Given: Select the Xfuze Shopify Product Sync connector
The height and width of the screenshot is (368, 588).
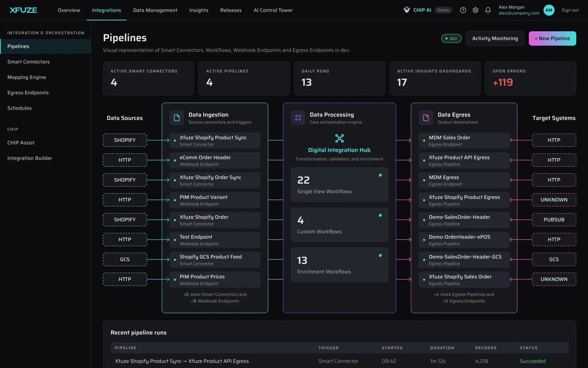Looking at the screenshot, I should (215, 141).
